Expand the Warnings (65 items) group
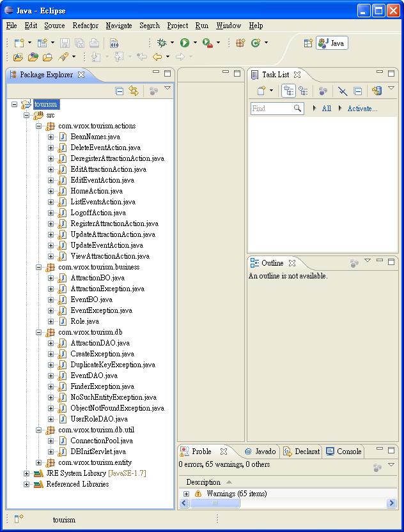Image resolution: width=404 pixels, height=532 pixels. pos(186,494)
